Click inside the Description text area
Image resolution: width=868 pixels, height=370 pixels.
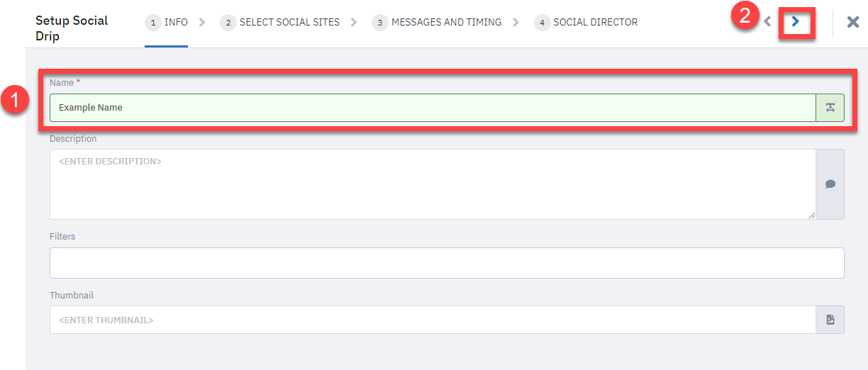point(433,184)
